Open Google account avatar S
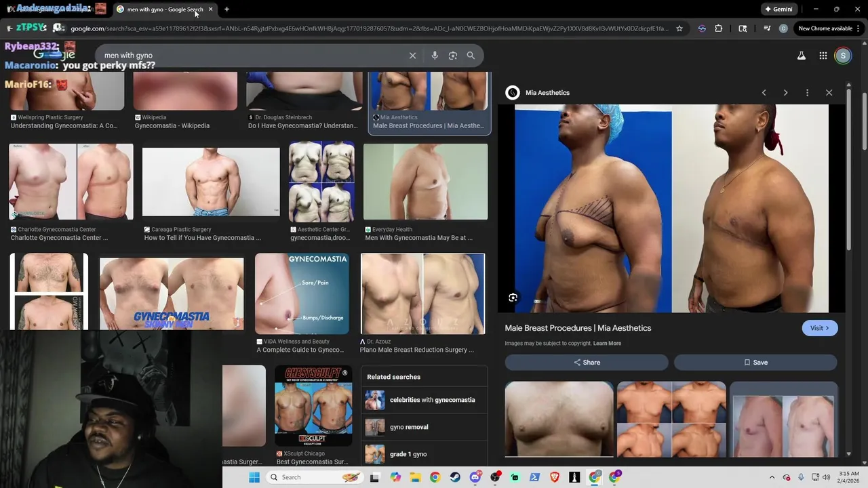Viewport: 868px width, 488px height. click(x=843, y=56)
